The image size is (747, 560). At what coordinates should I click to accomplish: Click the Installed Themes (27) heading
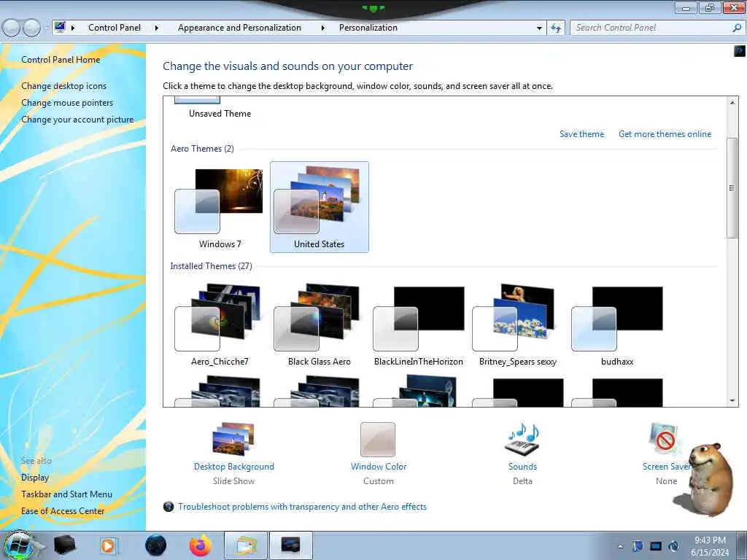(x=212, y=265)
